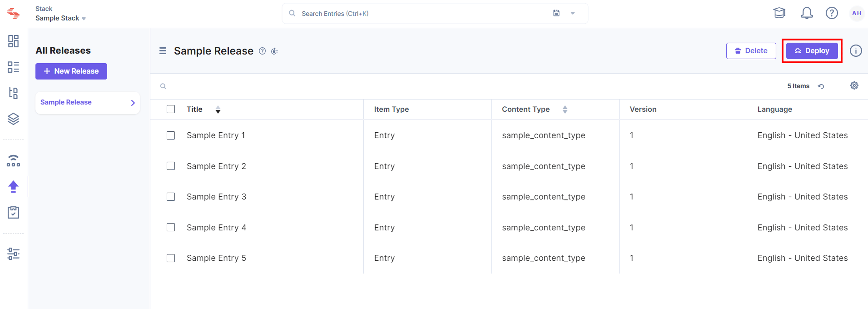Click the edit icon beside Sample Release title

click(275, 51)
